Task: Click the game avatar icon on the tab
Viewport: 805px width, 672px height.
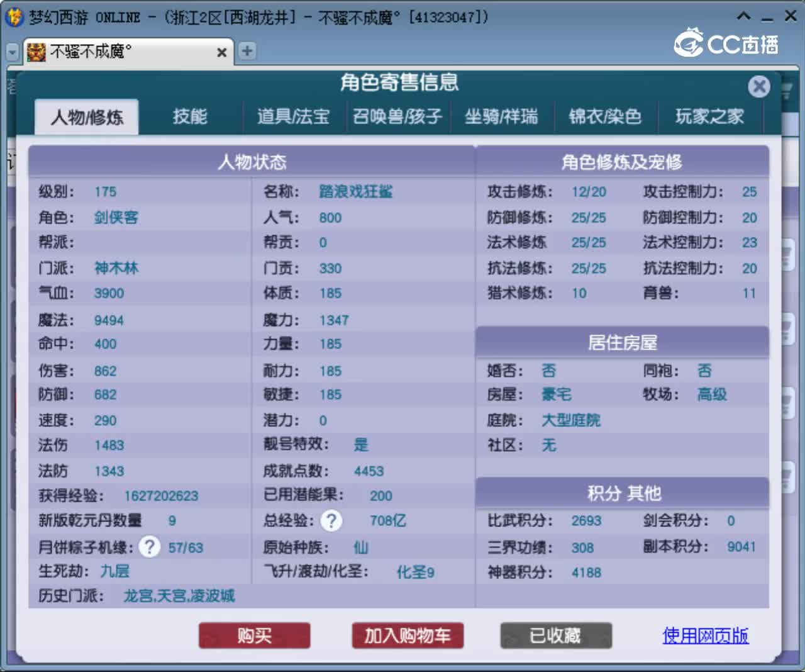Action: [36, 52]
